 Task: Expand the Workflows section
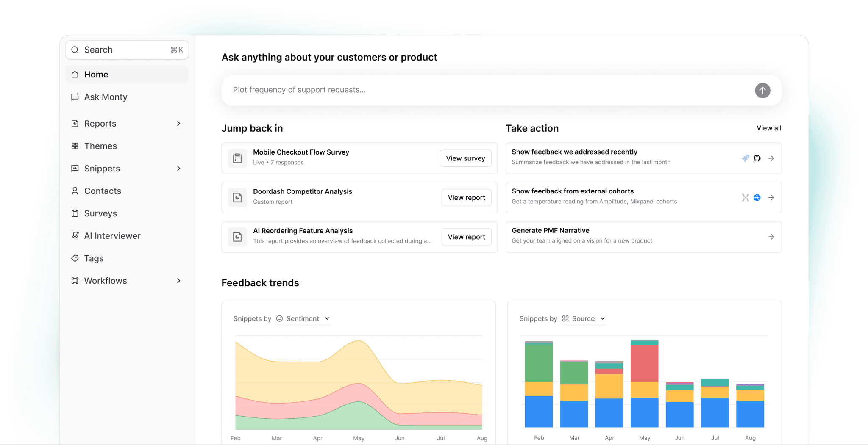pos(178,280)
